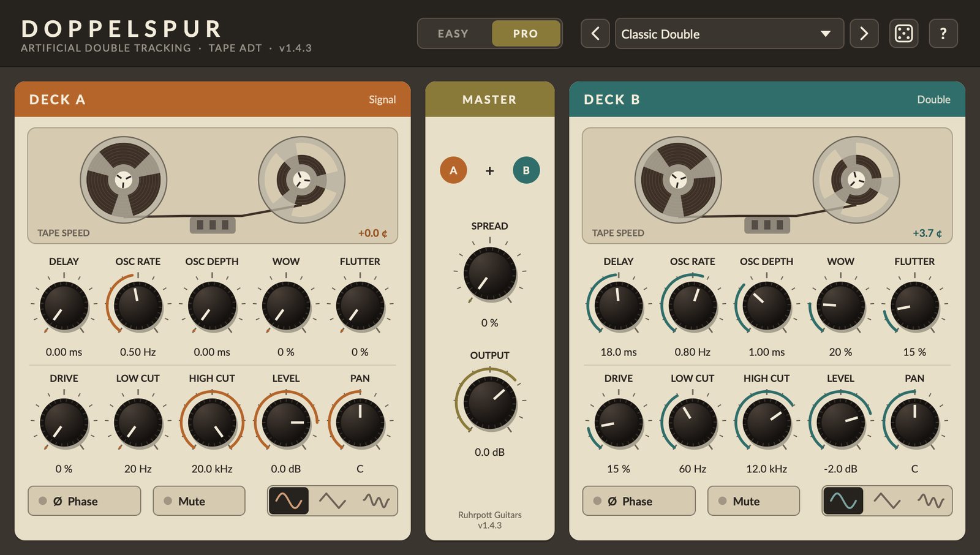Click the Master SPREAD knob
The height and width of the screenshot is (555, 980).
tap(490, 273)
